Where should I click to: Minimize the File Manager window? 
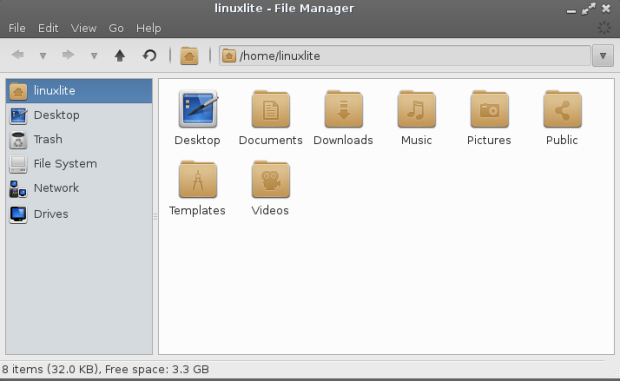(571, 11)
